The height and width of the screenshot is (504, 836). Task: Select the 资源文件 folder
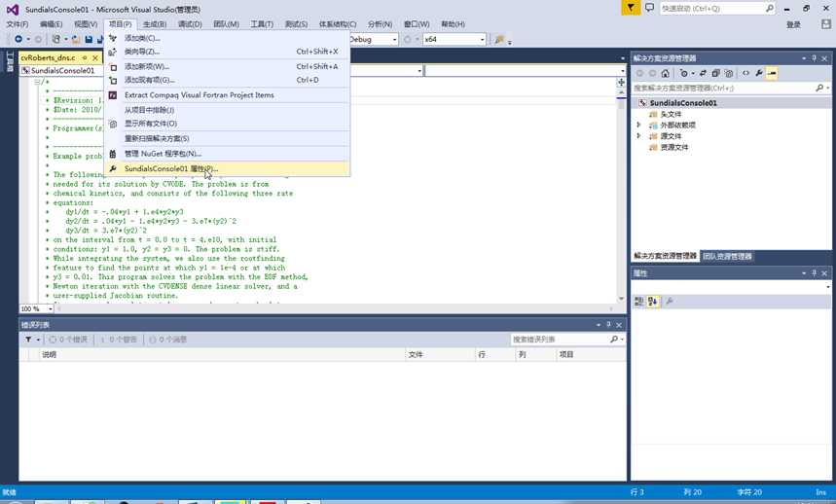[x=674, y=148]
